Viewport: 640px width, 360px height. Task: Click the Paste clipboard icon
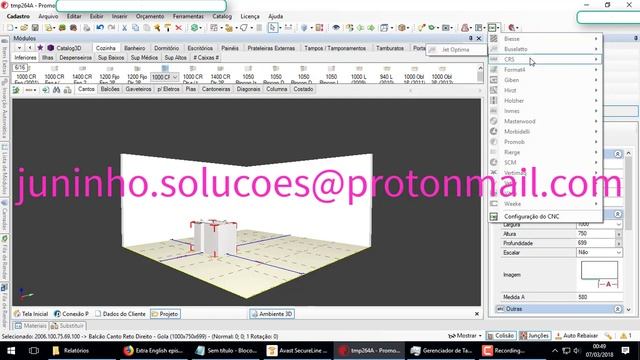(146, 28)
